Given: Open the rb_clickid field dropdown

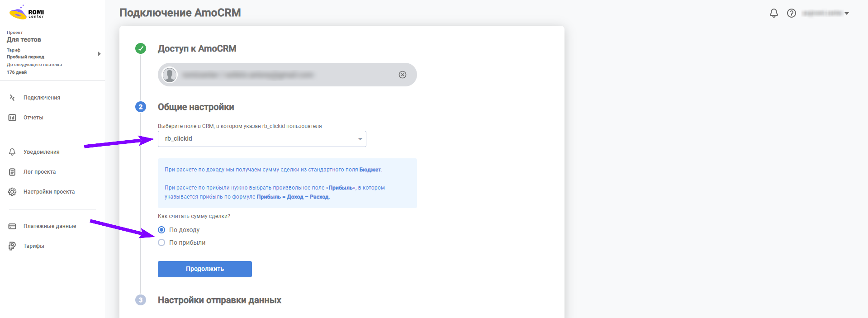Looking at the screenshot, I should [x=262, y=139].
